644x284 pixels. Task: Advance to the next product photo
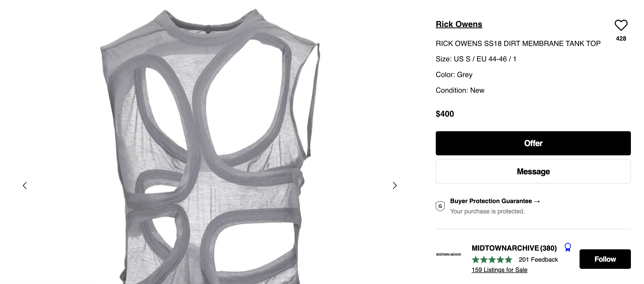click(395, 185)
